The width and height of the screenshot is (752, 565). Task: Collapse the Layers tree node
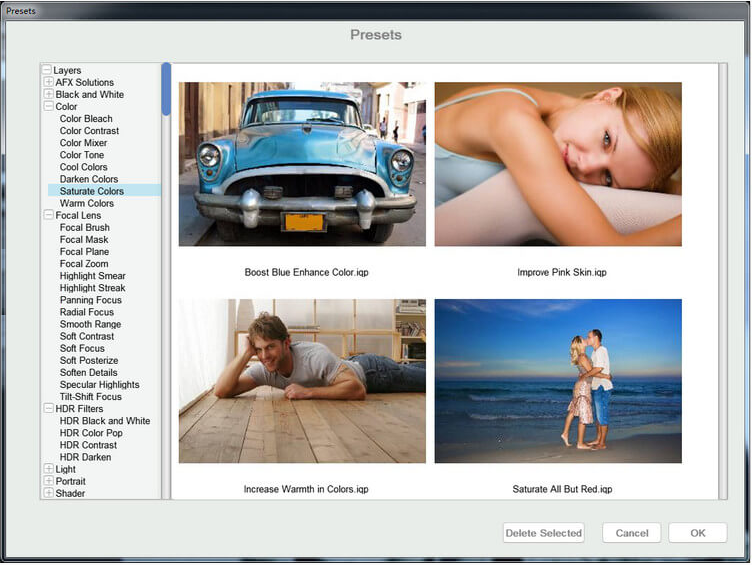click(47, 71)
